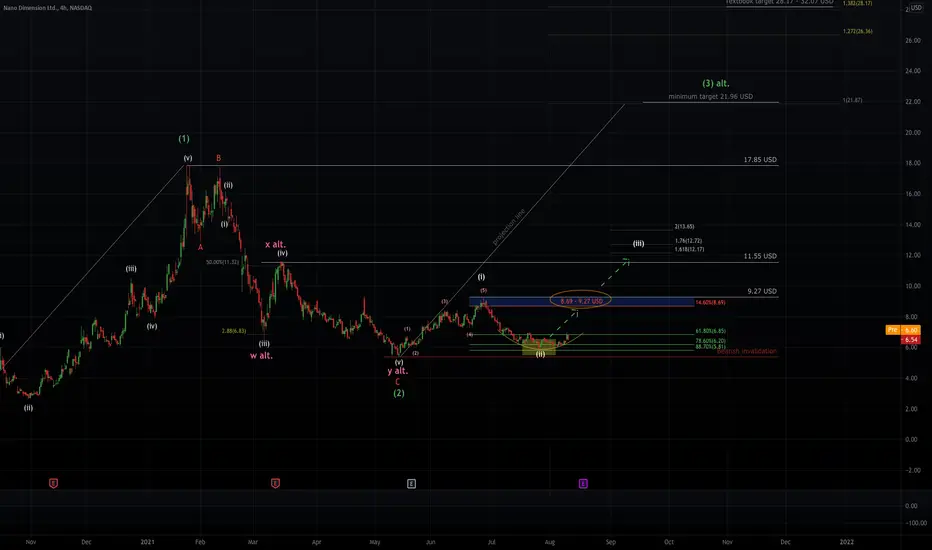Select the red B wave label
The image size is (932, 550).
[219, 158]
